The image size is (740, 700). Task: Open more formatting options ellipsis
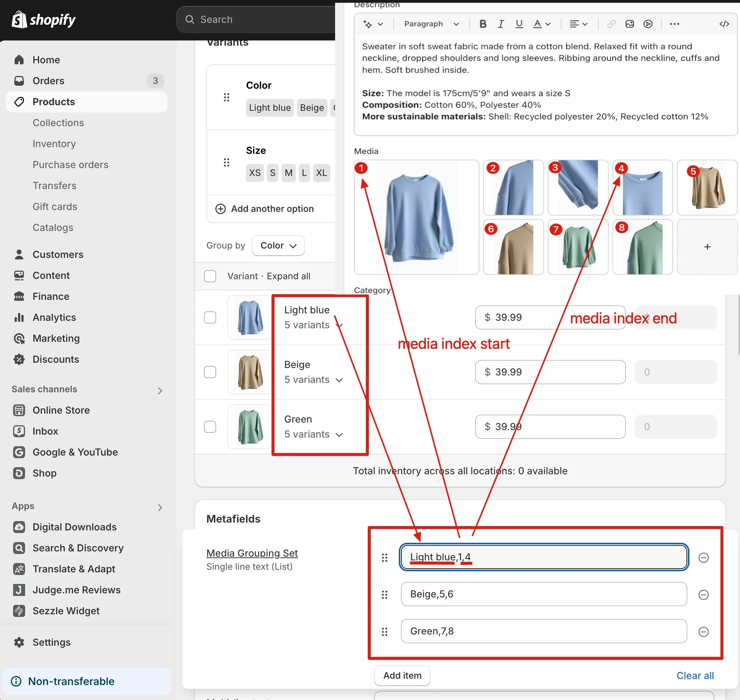tap(674, 24)
